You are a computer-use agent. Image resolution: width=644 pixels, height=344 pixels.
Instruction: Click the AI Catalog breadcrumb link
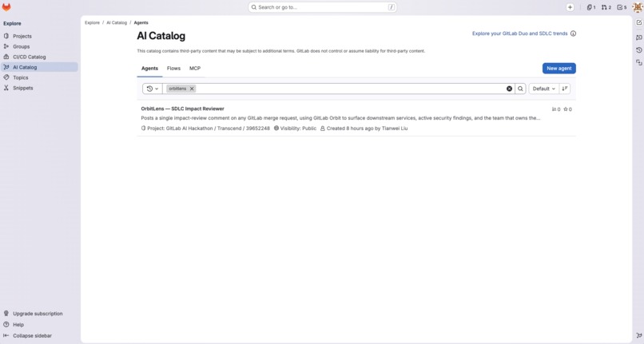pos(117,22)
